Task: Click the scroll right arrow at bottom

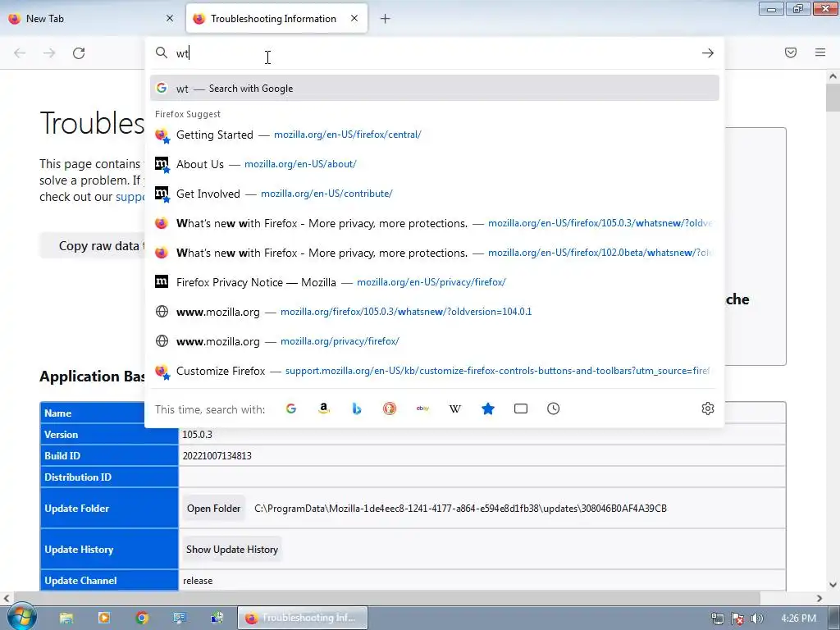Action: [819, 598]
